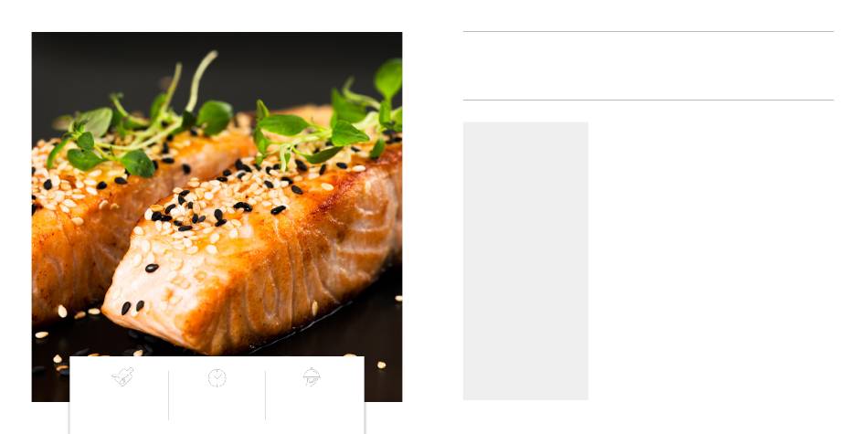Image resolution: width=868 pixels, height=434 pixels.
Task: Click the clock cooking time icon
Action: pos(217,377)
